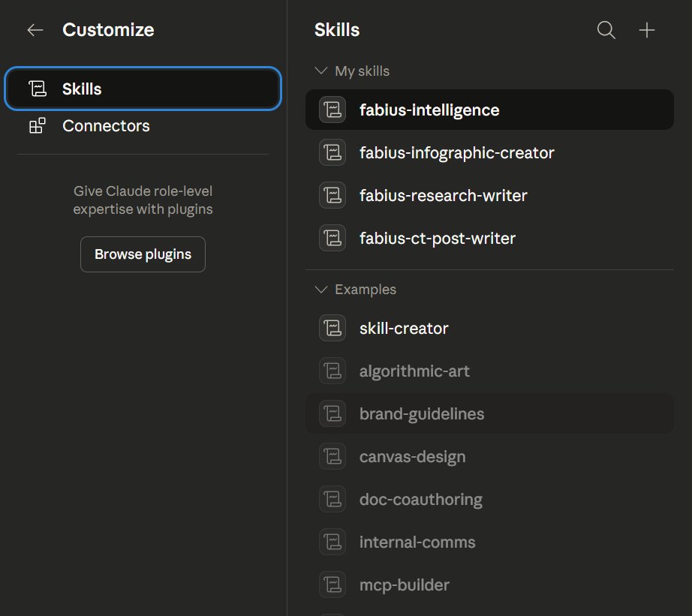Click the scroll icon next to fabius-intelligence
Screen dimensions: 692x616
(332, 110)
